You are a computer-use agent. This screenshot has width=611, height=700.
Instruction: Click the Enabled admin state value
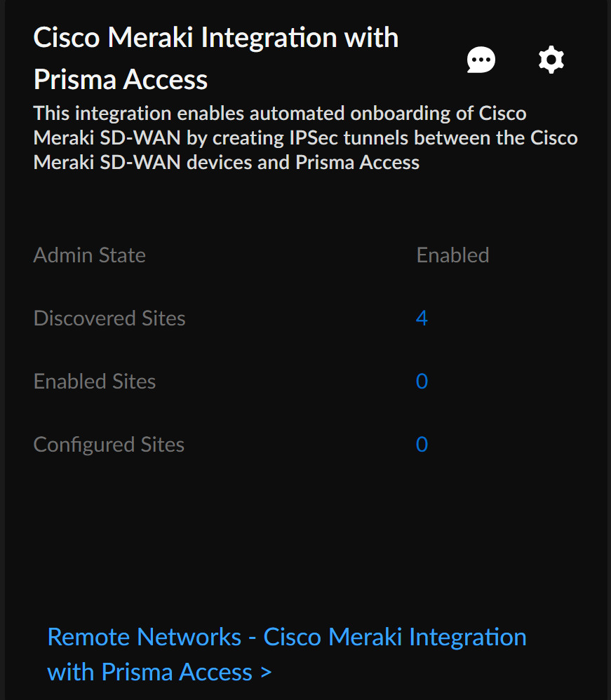[x=452, y=255]
